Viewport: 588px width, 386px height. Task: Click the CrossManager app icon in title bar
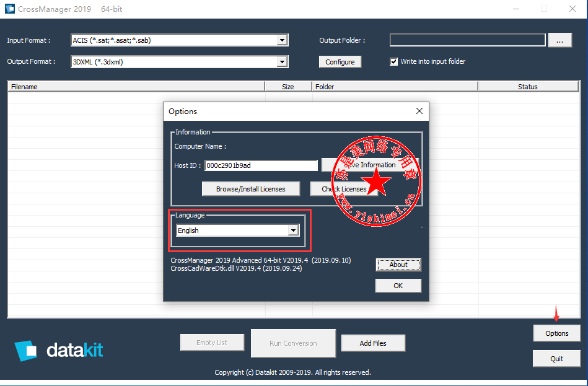pos(10,9)
